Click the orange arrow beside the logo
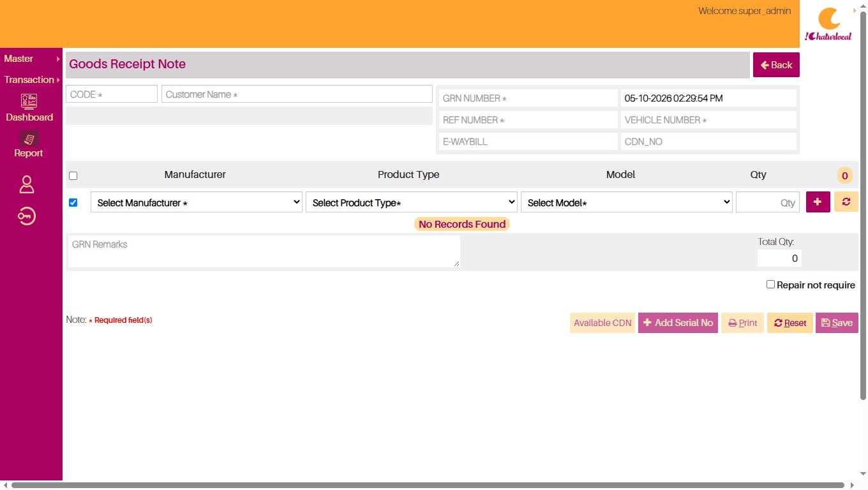This screenshot has width=868, height=490. 855,10
